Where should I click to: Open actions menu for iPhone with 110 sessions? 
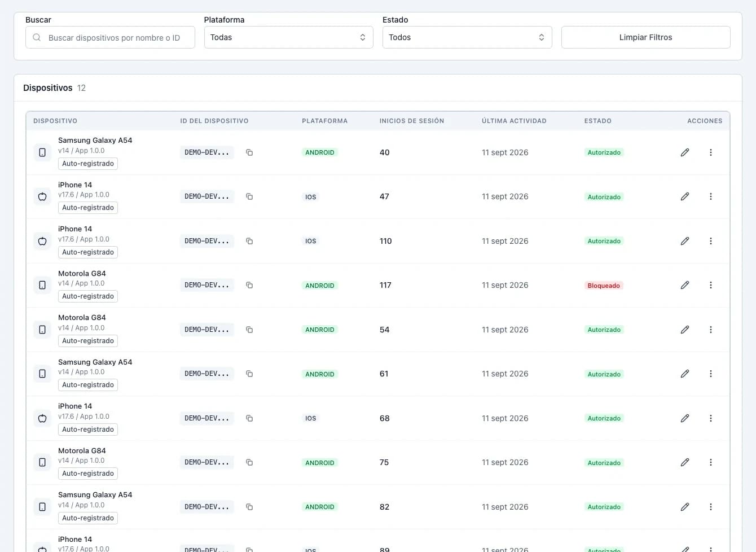click(x=711, y=241)
